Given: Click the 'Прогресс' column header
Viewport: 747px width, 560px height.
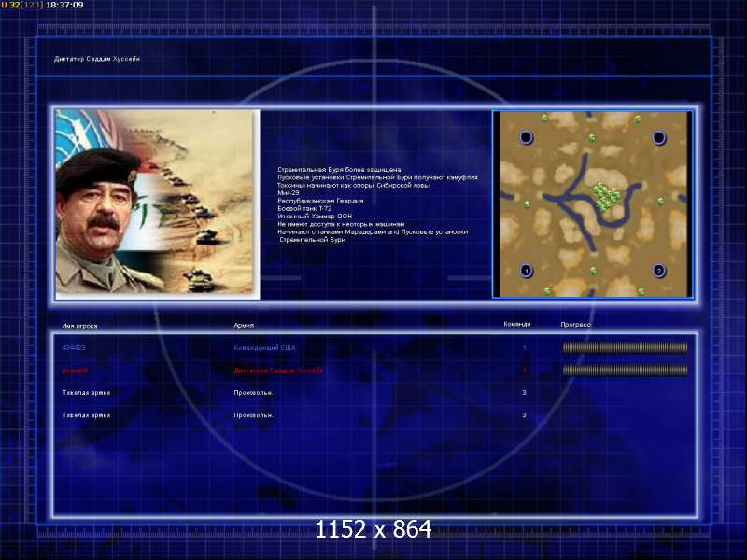Looking at the screenshot, I should click(575, 324).
